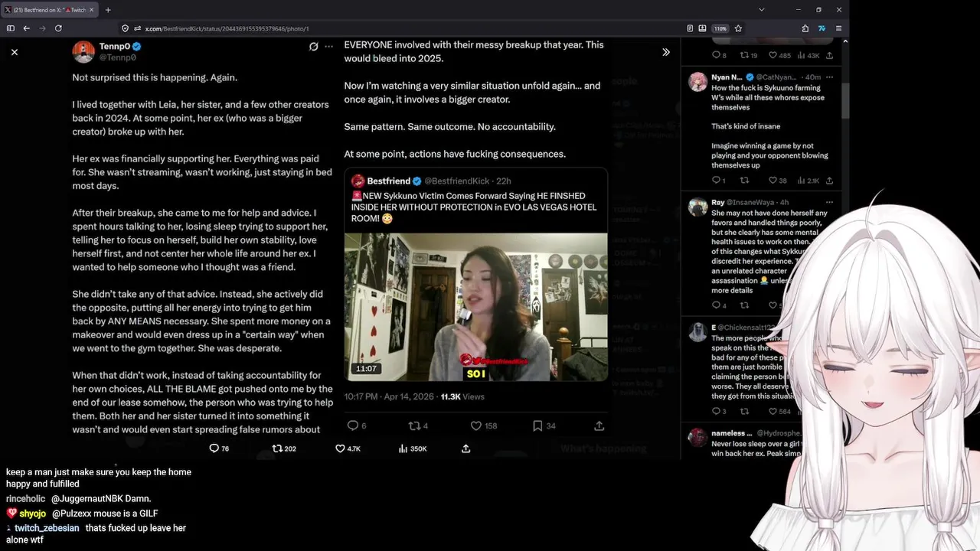
Task: Click Tenn0's profile avatar
Action: [x=83, y=51]
